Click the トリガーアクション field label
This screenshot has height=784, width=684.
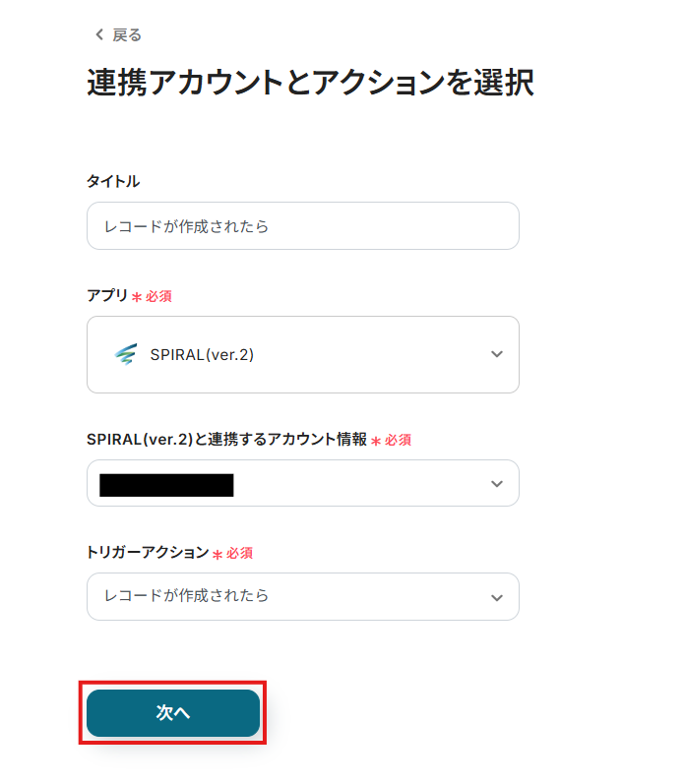click(148, 553)
